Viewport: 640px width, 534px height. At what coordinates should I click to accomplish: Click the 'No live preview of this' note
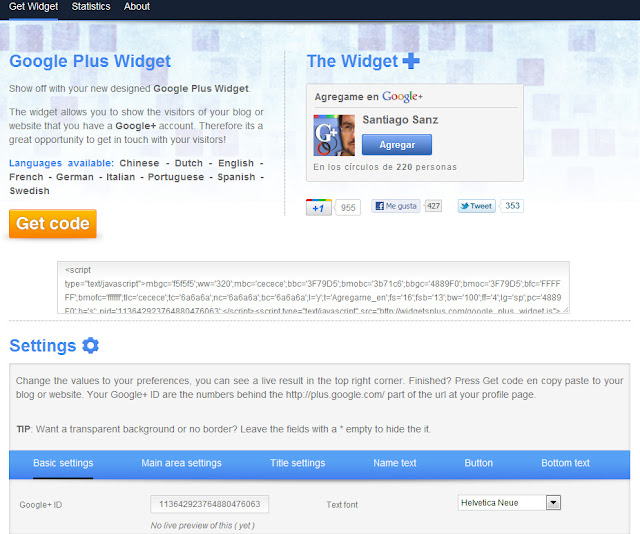click(x=202, y=525)
